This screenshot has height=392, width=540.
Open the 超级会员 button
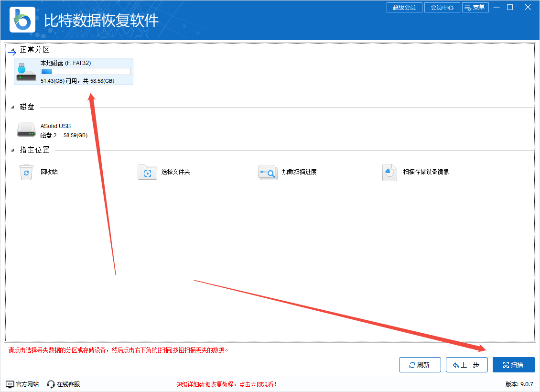point(404,7)
